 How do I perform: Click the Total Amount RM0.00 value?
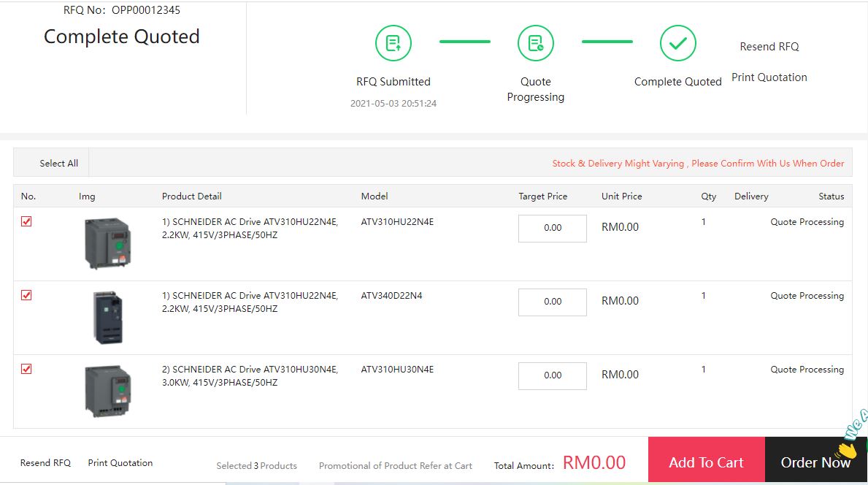tap(594, 462)
